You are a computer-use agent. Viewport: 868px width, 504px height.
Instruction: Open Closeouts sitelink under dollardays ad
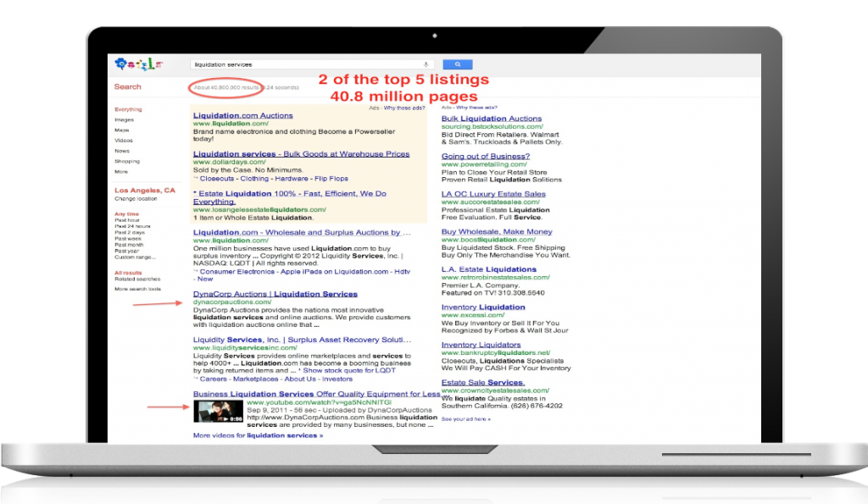tap(216, 179)
